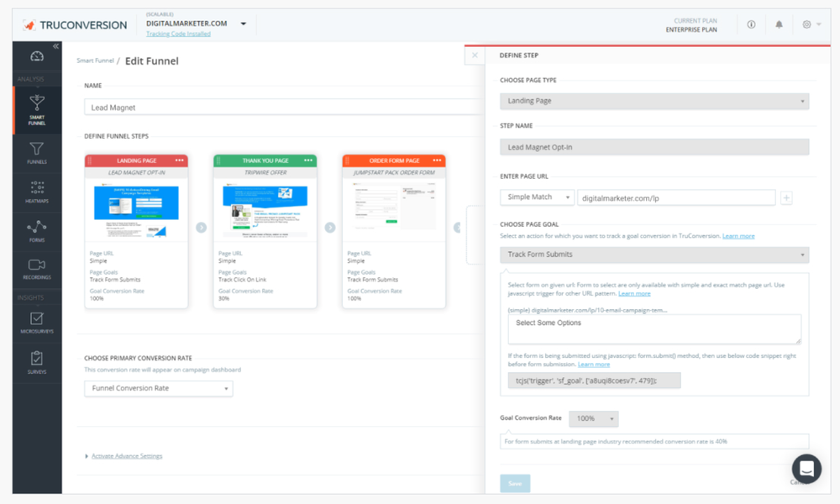The width and height of the screenshot is (840, 504).
Task: Click Tracking Code Installed link
Action: (178, 34)
